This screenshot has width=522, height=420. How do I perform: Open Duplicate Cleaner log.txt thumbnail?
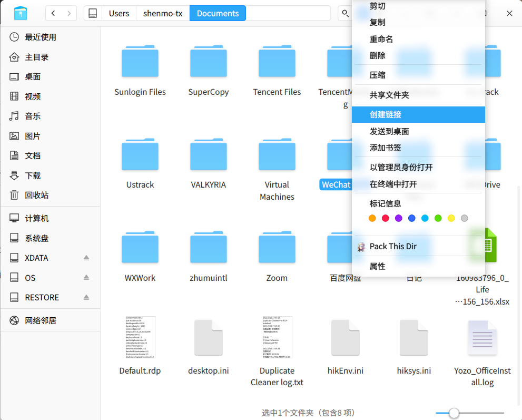click(277, 337)
